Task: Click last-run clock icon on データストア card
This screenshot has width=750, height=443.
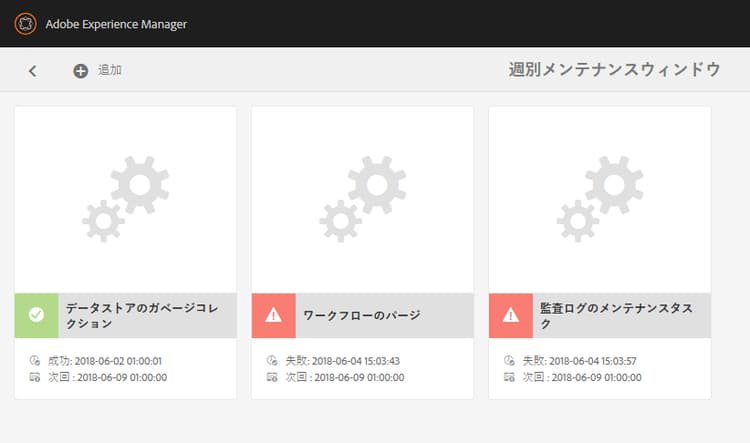Action: click(35, 361)
